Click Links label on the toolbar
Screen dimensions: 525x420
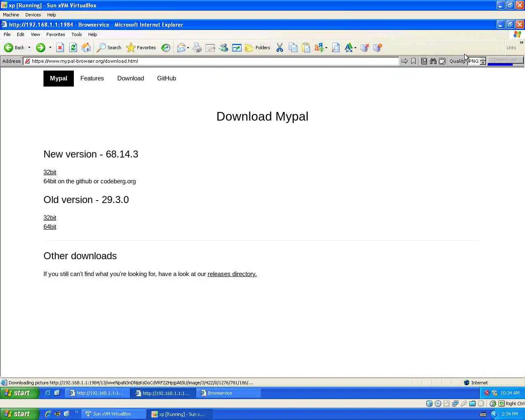pos(511,48)
